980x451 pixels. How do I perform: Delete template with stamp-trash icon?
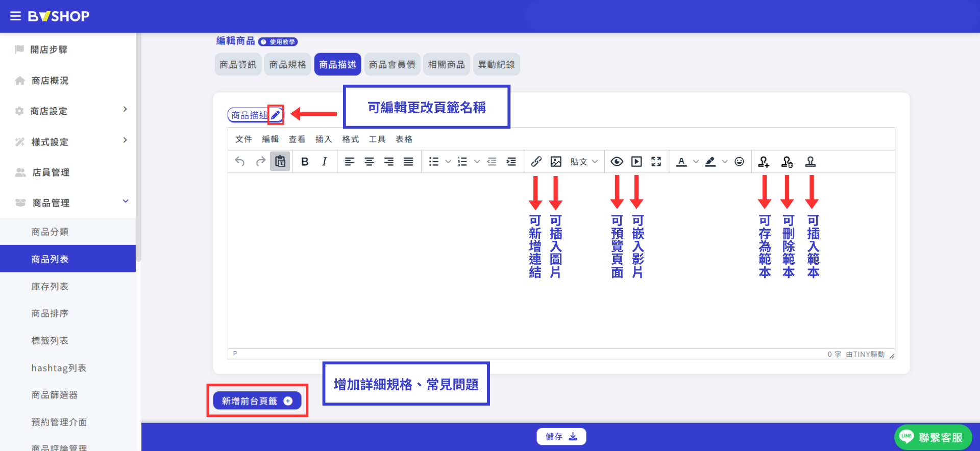(x=787, y=162)
